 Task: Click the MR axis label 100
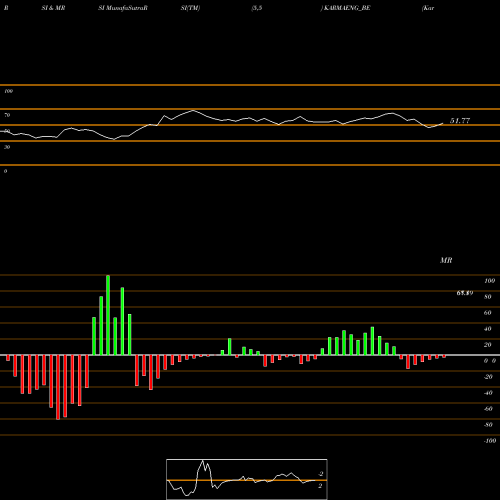click(x=490, y=281)
